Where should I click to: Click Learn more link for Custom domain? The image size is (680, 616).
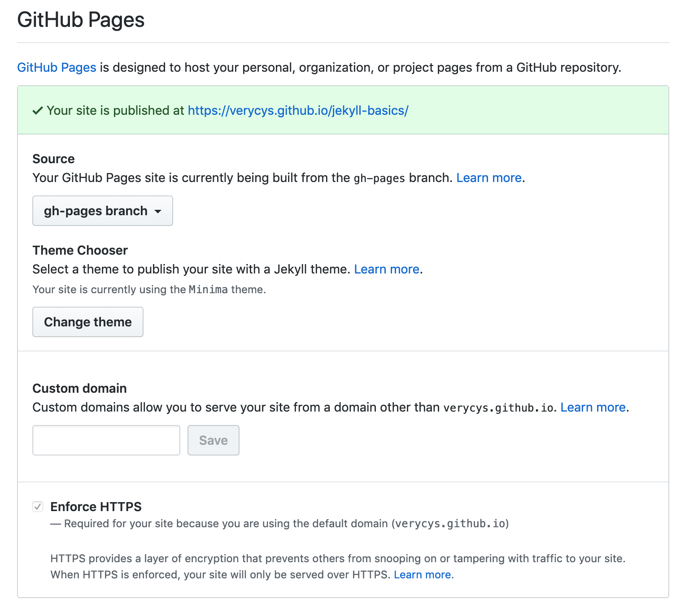tap(593, 408)
